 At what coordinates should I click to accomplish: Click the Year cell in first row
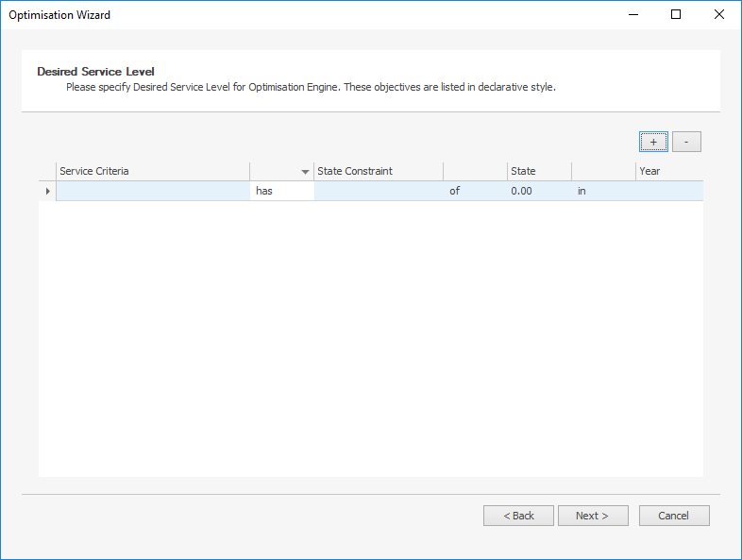click(669, 192)
